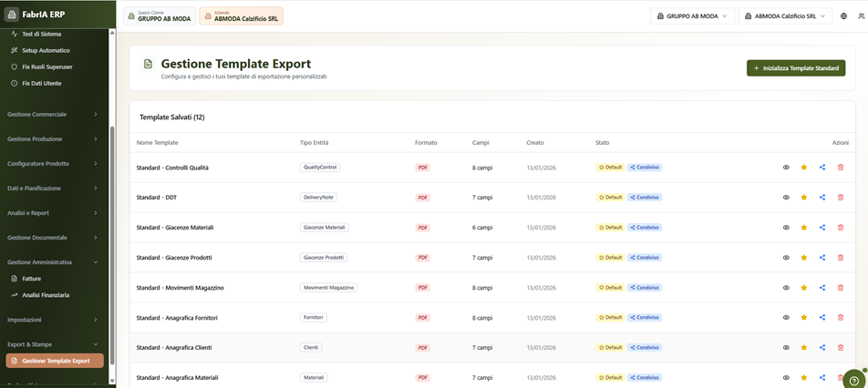Viewport: 868px width, 388px height.
Task: Toggle star on Standard - Anagrafica Materiali row
Action: pyautogui.click(x=804, y=377)
